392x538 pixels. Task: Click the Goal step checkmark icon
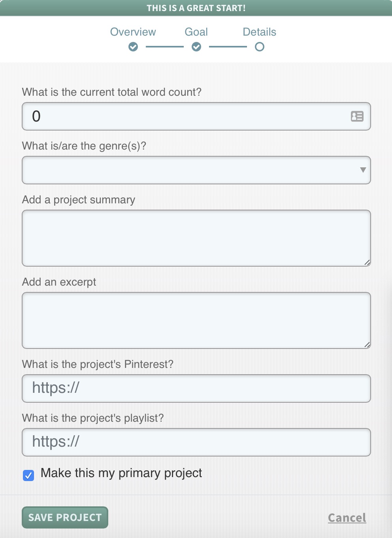[196, 47]
